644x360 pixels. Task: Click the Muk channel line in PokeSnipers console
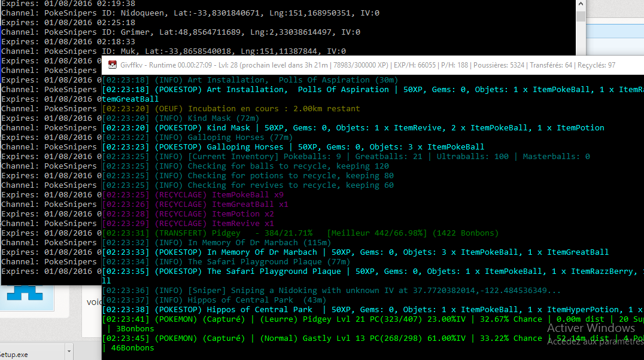click(x=174, y=51)
